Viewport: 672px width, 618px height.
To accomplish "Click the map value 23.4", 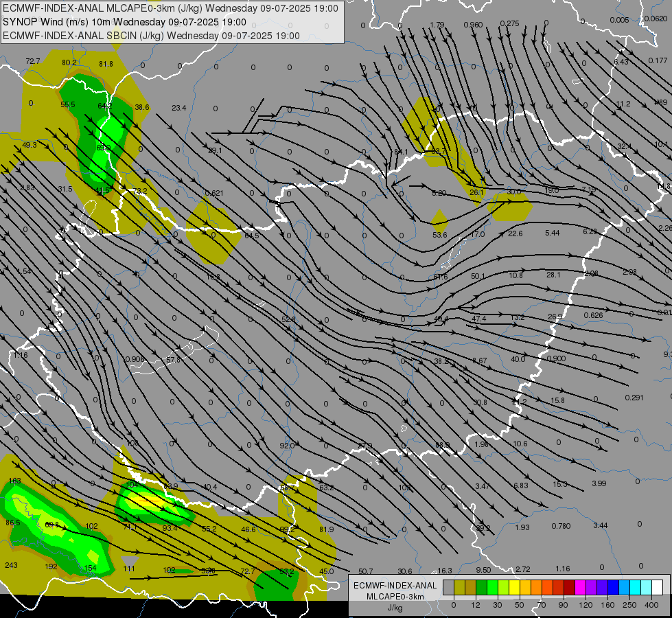I will (x=178, y=108).
